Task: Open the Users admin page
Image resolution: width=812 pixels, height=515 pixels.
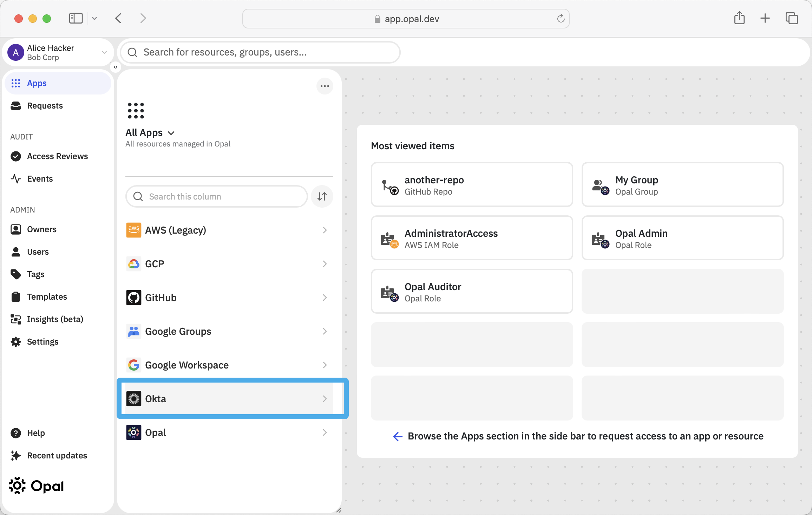Action: tap(58, 252)
